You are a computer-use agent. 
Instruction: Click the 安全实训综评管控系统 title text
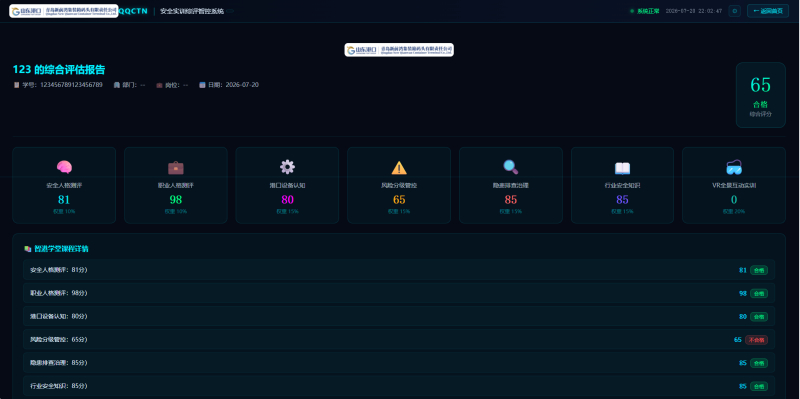[x=192, y=11]
